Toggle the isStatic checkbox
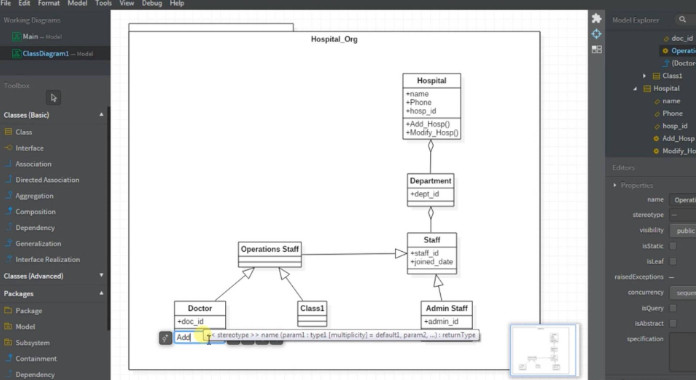 pyautogui.click(x=673, y=246)
